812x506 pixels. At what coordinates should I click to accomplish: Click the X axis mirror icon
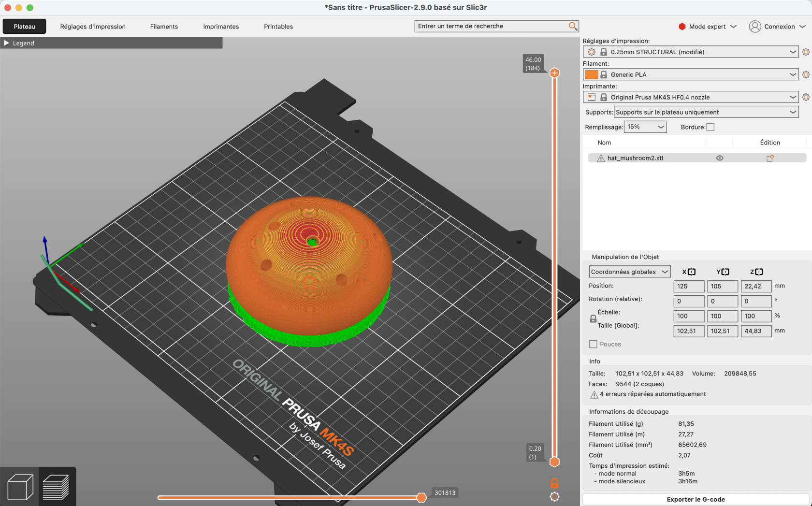click(x=692, y=272)
